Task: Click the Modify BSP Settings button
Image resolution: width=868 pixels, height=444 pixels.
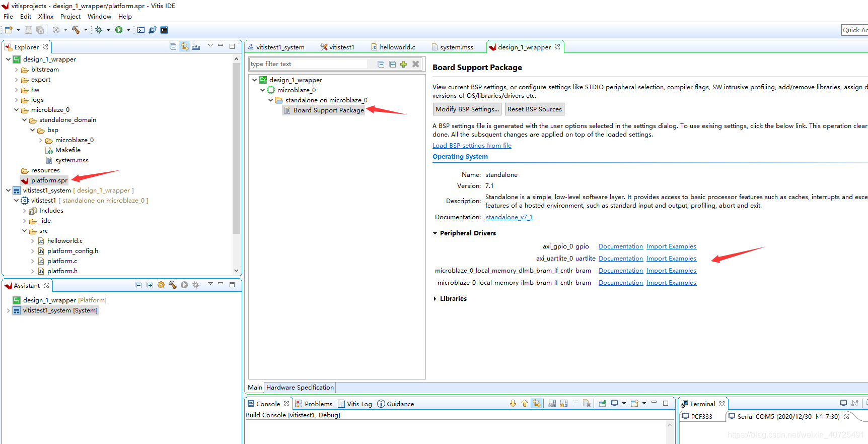Action: 467,109
